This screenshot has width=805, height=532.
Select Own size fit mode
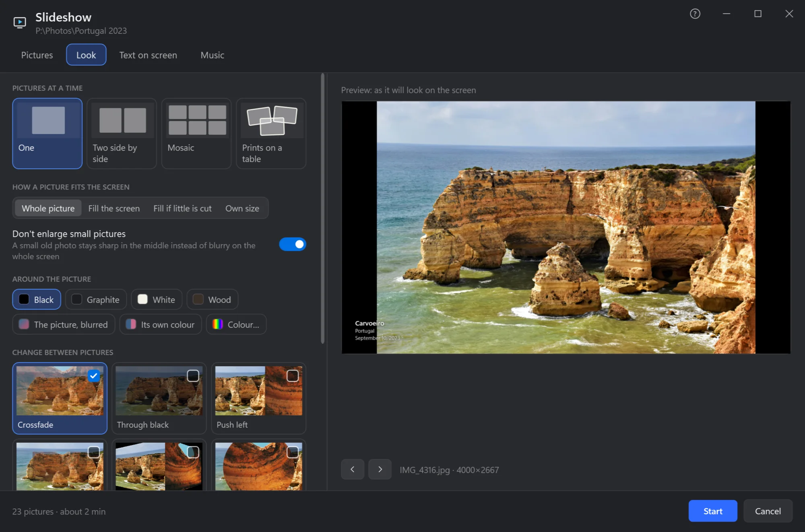(242, 208)
